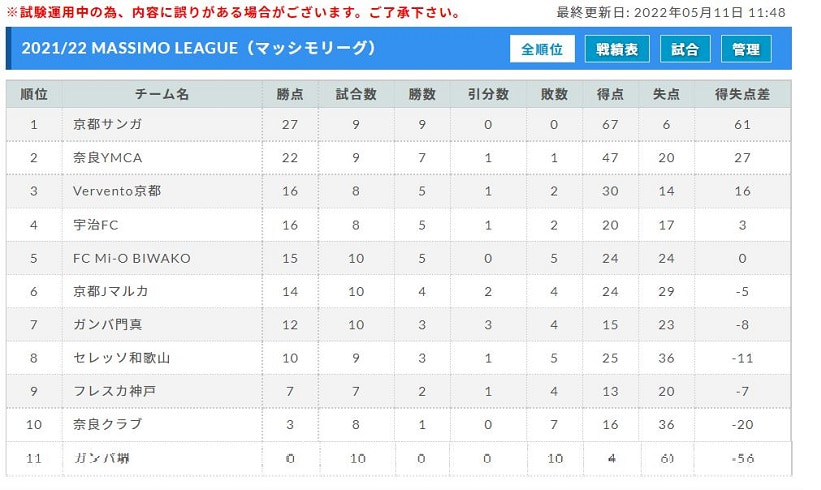
Task: Click the チーム名 column header
Action: 162,94
